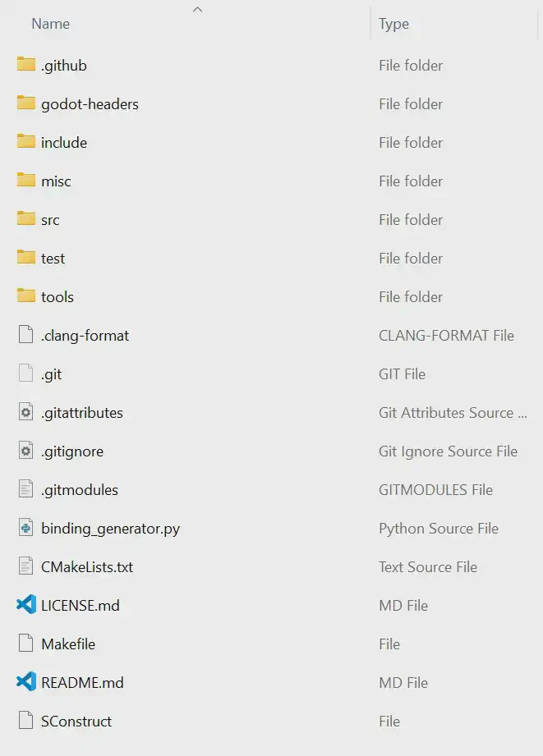This screenshot has width=543, height=756.
Task: Click the gear file icon beside .gitattributes
Action: click(x=26, y=411)
